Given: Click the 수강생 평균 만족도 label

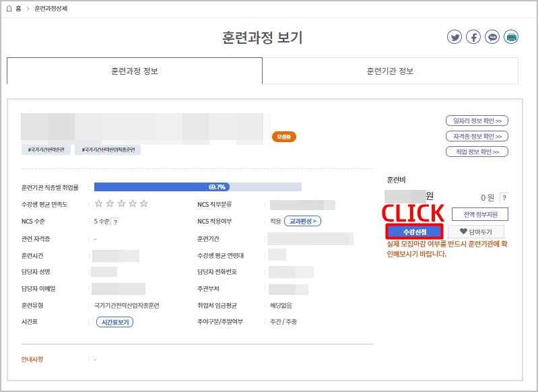Looking at the screenshot, I should (x=44, y=204).
